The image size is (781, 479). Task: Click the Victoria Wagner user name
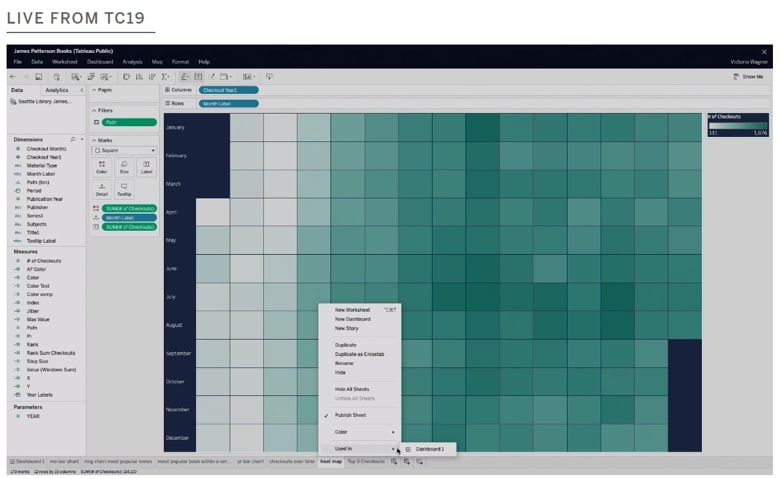(749, 62)
